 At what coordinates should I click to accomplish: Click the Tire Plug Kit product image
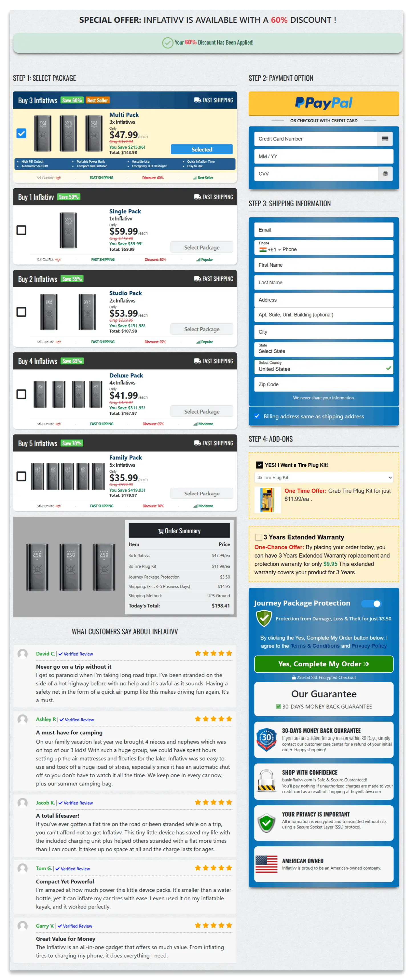267,500
